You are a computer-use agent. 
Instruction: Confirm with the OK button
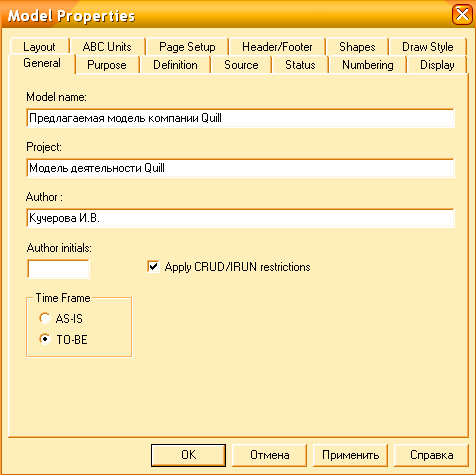(188, 455)
